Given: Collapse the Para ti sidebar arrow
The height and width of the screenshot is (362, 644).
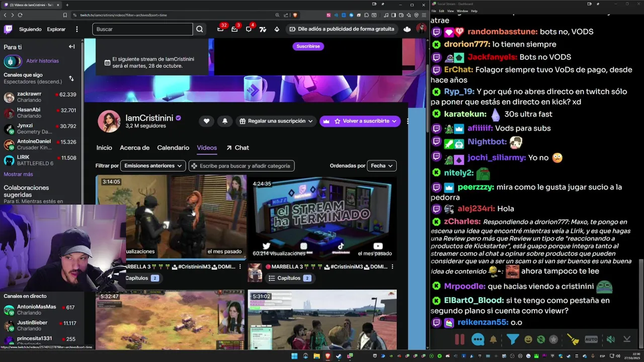Looking at the screenshot, I should 71,47.
